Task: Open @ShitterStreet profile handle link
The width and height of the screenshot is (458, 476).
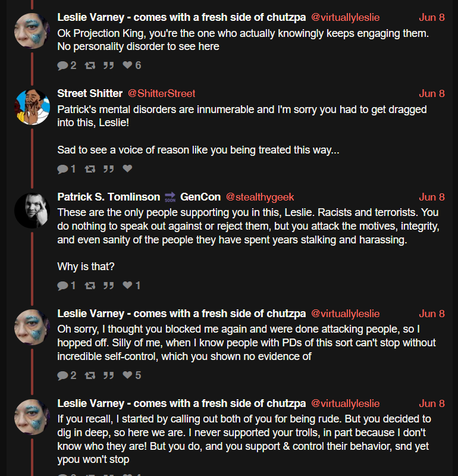Action: (x=161, y=93)
